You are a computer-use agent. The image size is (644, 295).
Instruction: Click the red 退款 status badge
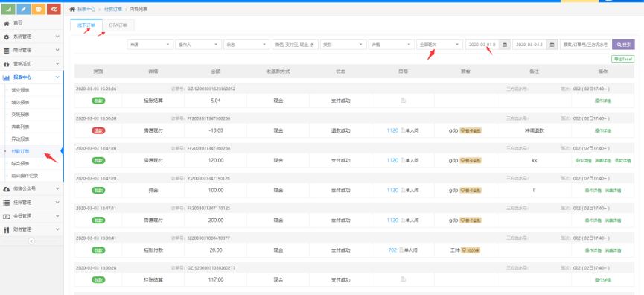pos(98,130)
